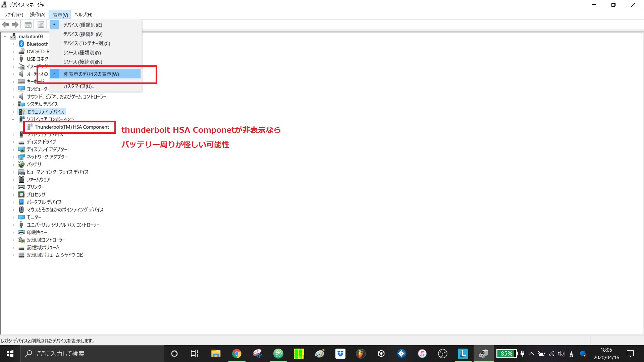This screenshot has width=644, height=362.
Task: Open Chrome from the taskbar
Action: pyautogui.click(x=237, y=354)
